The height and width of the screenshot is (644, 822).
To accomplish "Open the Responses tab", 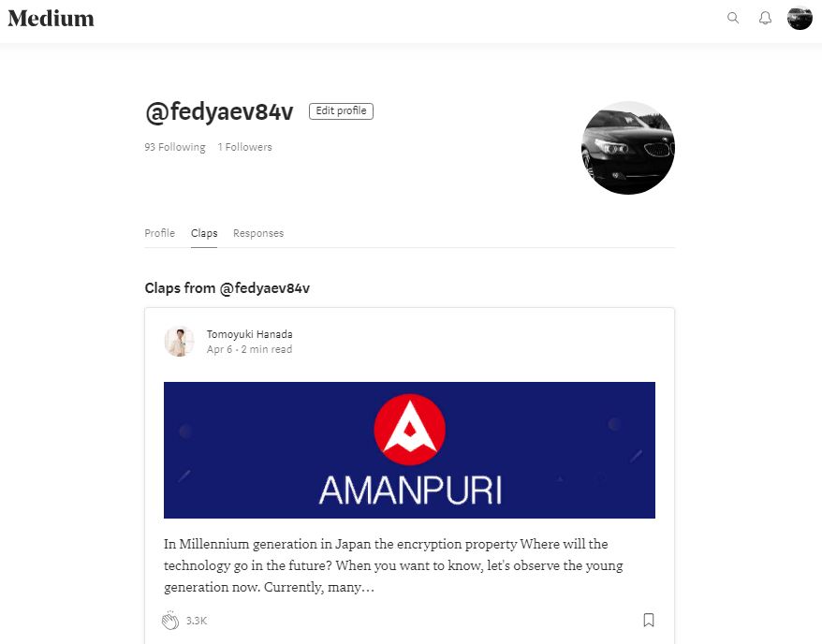I will (x=257, y=233).
